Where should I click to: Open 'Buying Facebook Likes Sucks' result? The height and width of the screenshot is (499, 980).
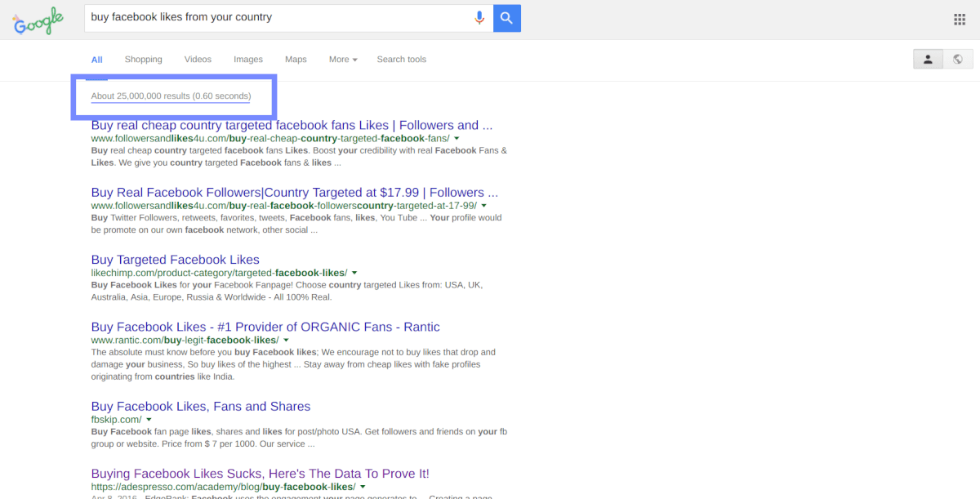point(261,474)
